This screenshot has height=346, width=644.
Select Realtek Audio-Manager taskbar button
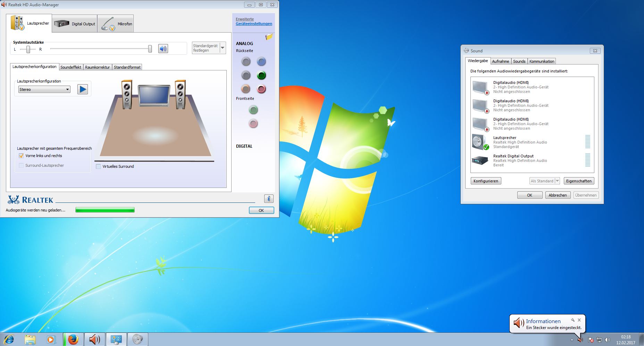pyautogui.click(x=94, y=339)
